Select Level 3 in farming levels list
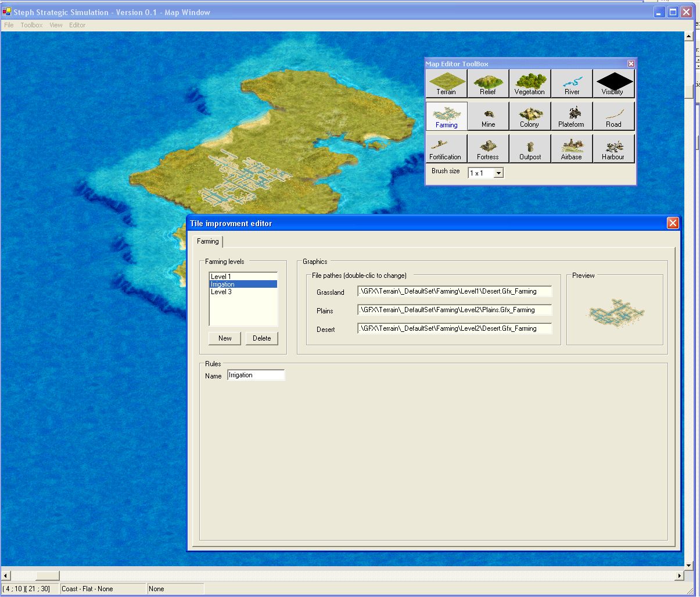The height and width of the screenshot is (597, 700). tap(221, 292)
